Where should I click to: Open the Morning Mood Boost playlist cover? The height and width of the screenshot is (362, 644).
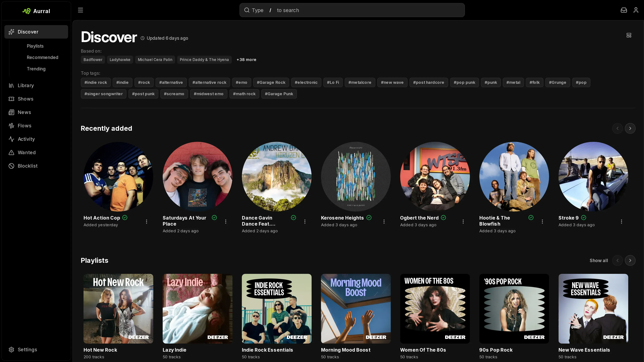[x=356, y=309]
